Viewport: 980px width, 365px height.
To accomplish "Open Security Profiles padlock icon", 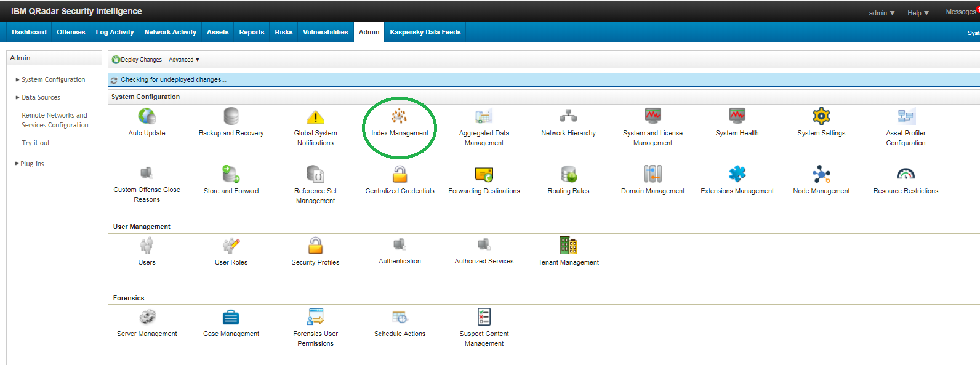I will pos(315,246).
